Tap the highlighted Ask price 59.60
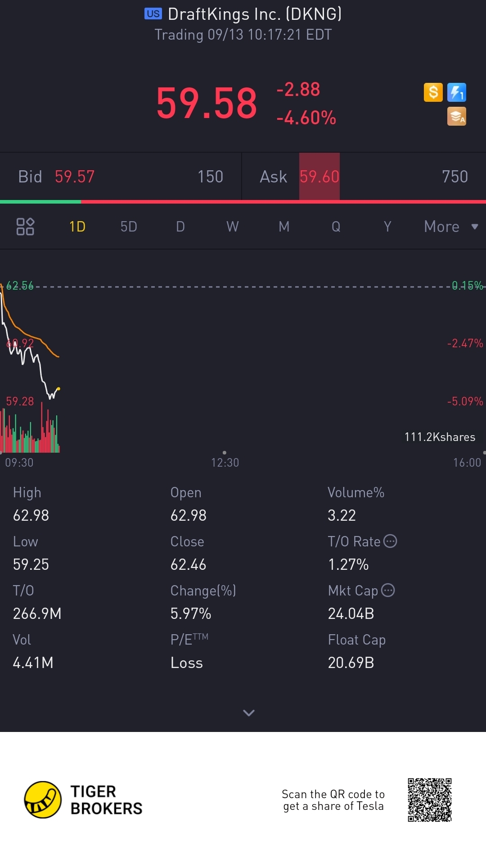Image resolution: width=486 pixels, height=868 pixels. (319, 177)
